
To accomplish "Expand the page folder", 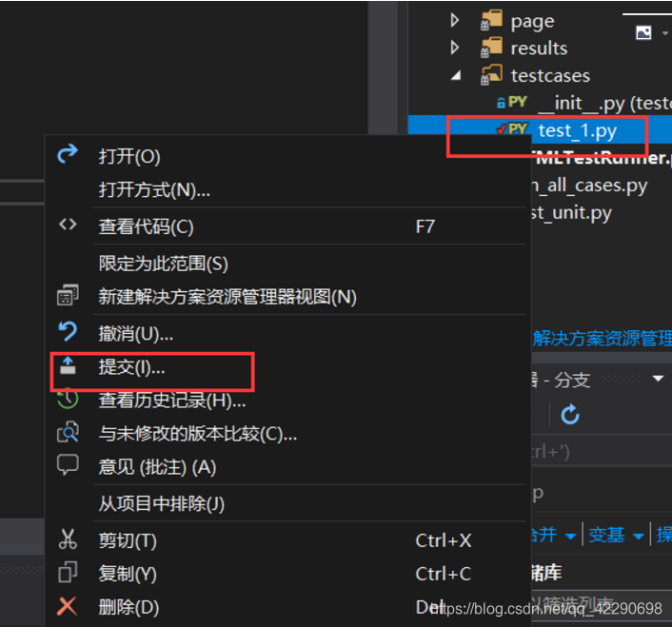I will 455,20.
